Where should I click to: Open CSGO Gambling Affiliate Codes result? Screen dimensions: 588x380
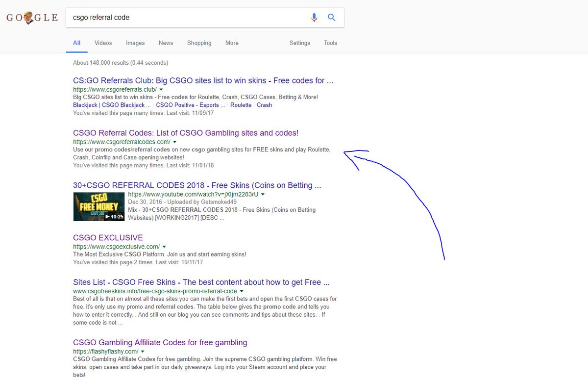click(160, 342)
